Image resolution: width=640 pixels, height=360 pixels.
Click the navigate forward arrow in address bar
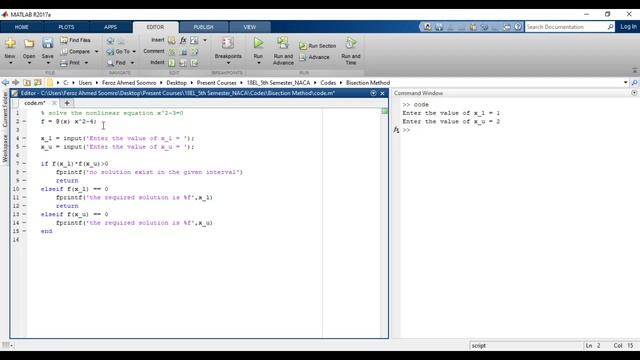coord(16,82)
